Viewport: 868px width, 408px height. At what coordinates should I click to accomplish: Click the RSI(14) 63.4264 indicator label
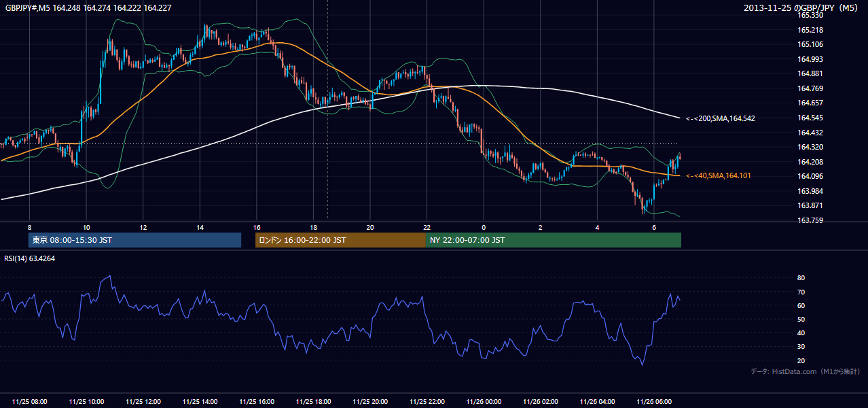30,258
